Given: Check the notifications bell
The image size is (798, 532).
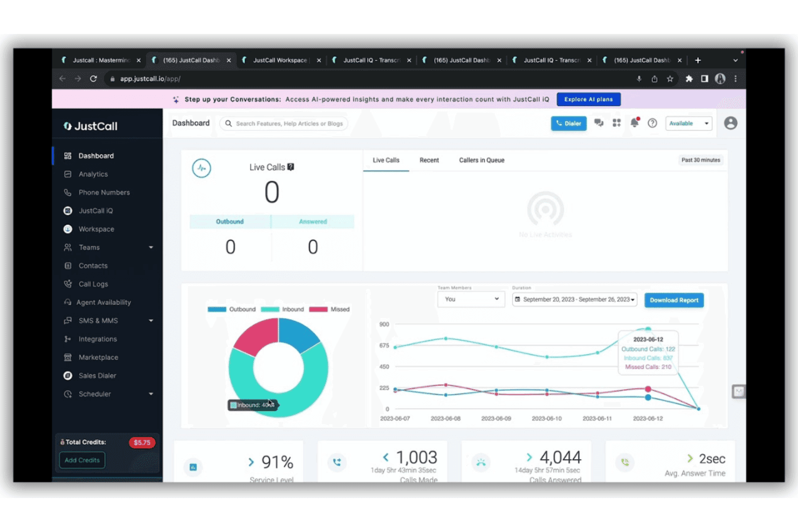Looking at the screenshot, I should [635, 123].
